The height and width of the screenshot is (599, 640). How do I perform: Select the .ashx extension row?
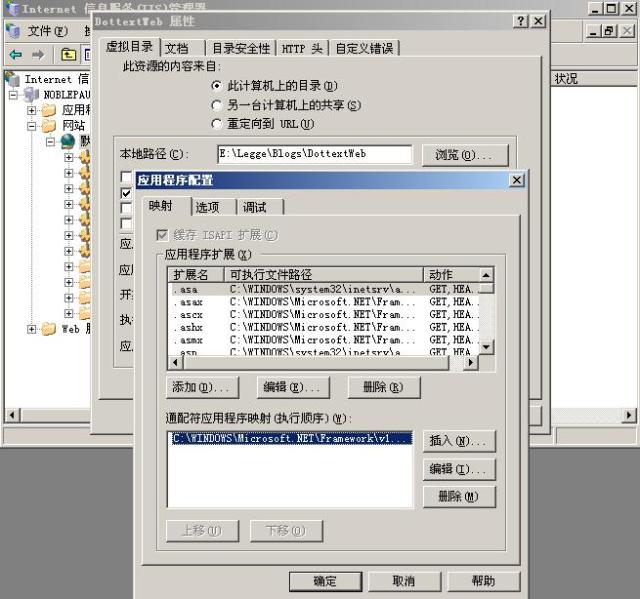pyautogui.click(x=322, y=327)
